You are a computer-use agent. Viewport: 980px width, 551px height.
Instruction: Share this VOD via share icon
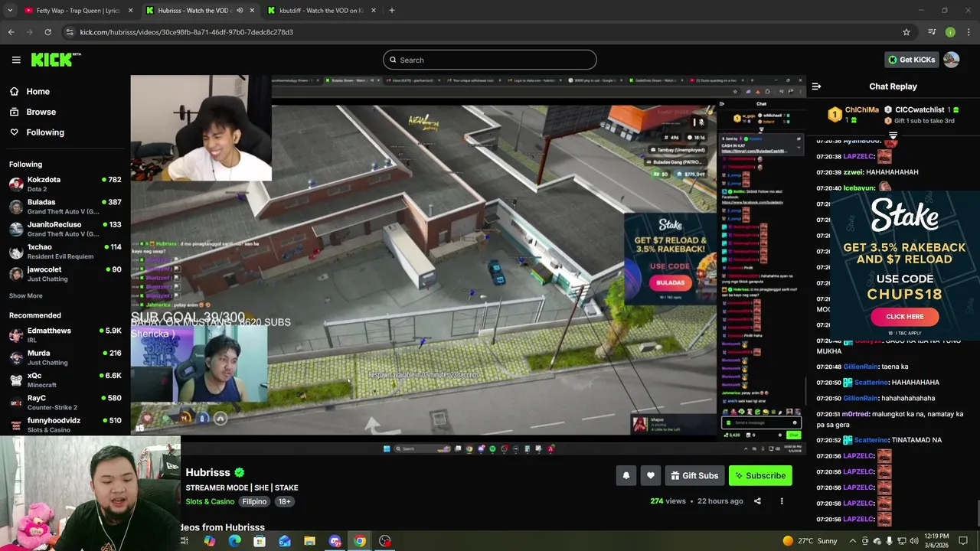tap(757, 501)
